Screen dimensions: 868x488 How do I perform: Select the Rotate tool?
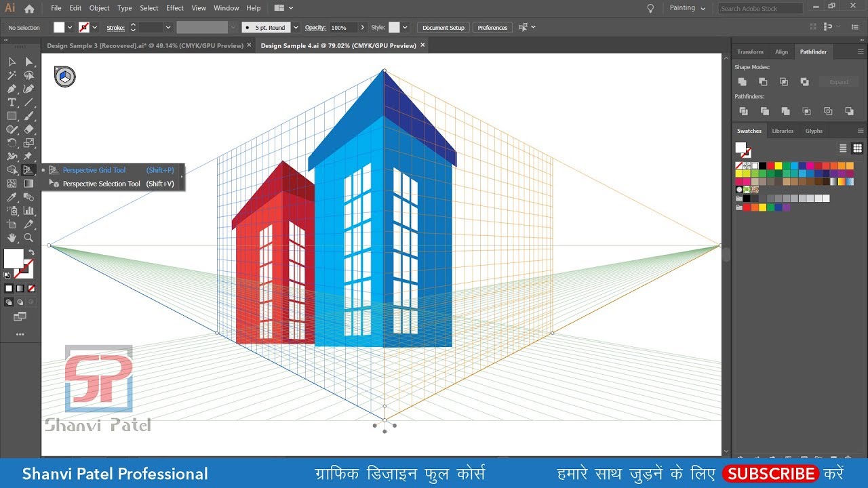(x=12, y=143)
